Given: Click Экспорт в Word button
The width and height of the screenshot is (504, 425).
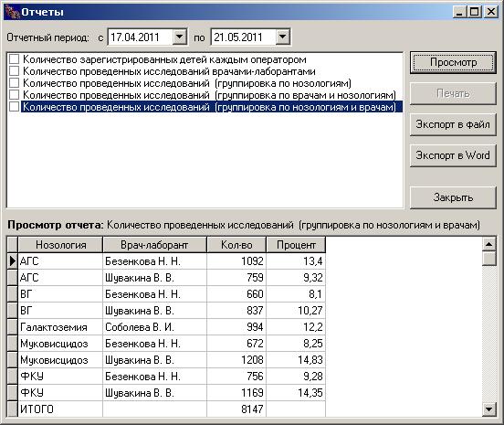Looking at the screenshot, I should point(453,155).
